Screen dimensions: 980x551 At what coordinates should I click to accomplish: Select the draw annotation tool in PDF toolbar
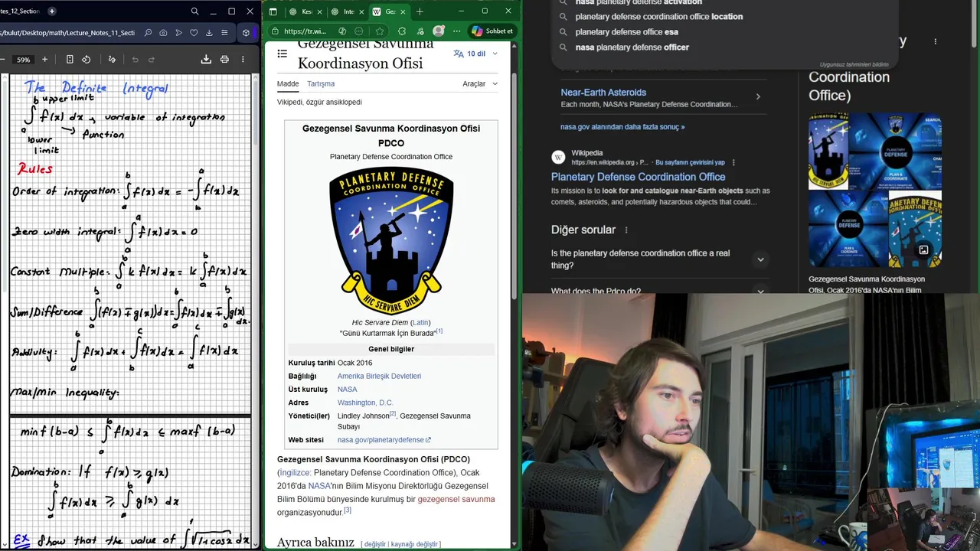click(x=112, y=59)
